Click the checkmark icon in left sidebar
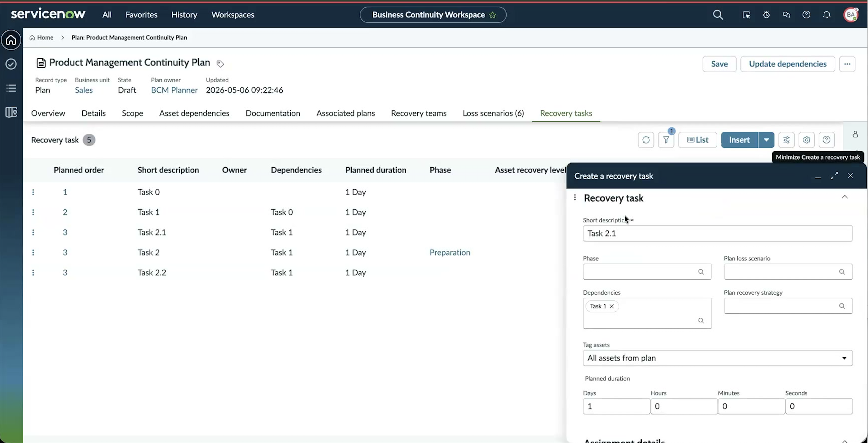The image size is (868, 443). point(11,64)
